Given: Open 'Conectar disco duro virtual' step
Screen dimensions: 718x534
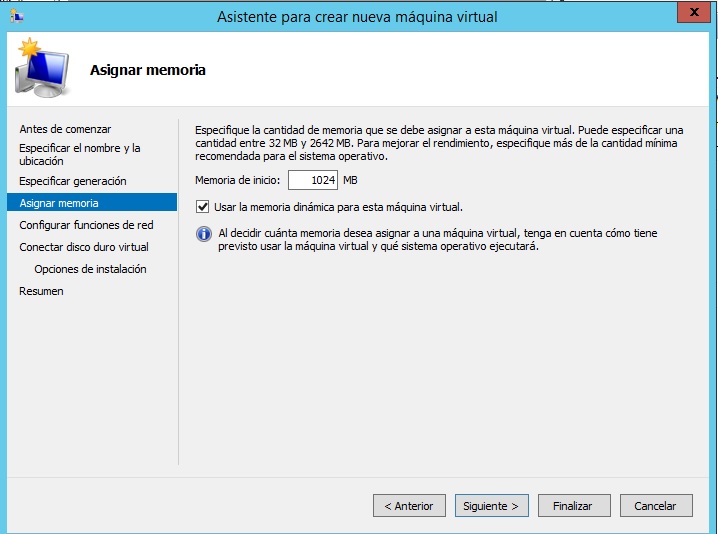Looking at the screenshot, I should pos(84,247).
